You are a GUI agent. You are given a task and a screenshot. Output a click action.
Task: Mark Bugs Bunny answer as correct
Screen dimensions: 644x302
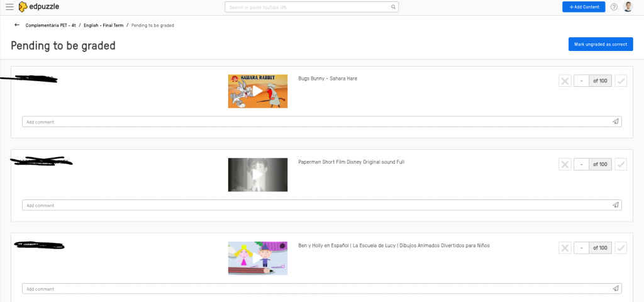click(621, 81)
